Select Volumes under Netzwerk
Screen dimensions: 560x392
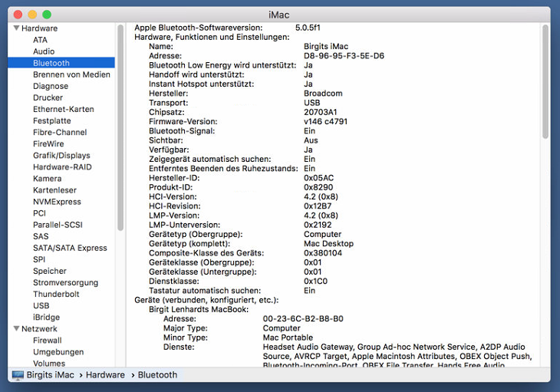(49, 363)
